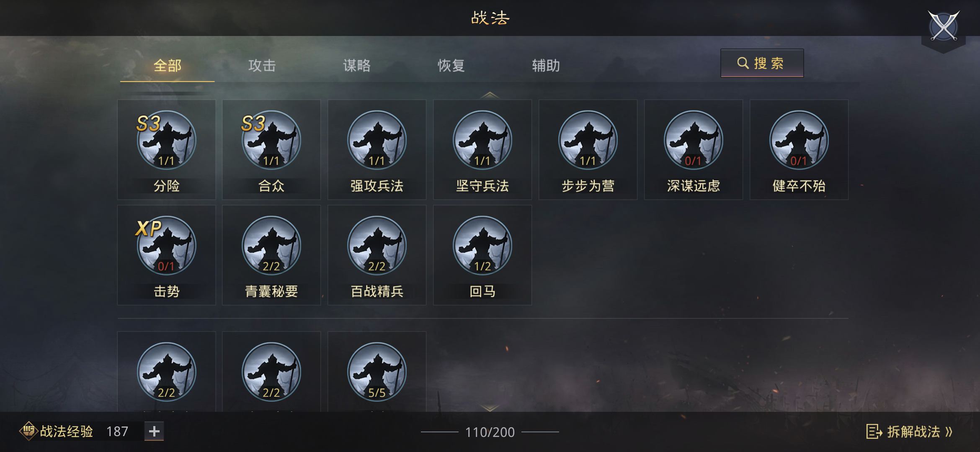The height and width of the screenshot is (452, 980).
Task: Add 战法经验 with plus button
Action: click(x=154, y=431)
